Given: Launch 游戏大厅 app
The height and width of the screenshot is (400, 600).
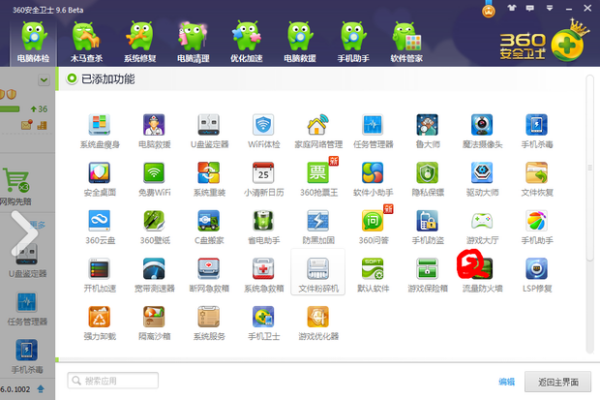Looking at the screenshot, I should coord(482,227).
